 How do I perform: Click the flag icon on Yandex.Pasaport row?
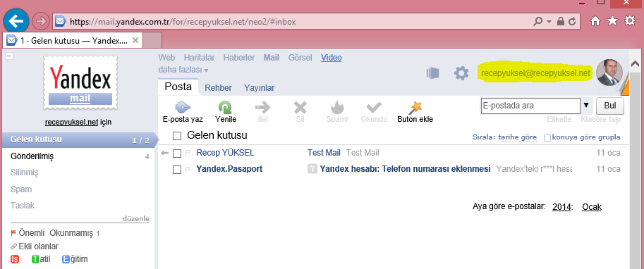pyautogui.click(x=188, y=169)
